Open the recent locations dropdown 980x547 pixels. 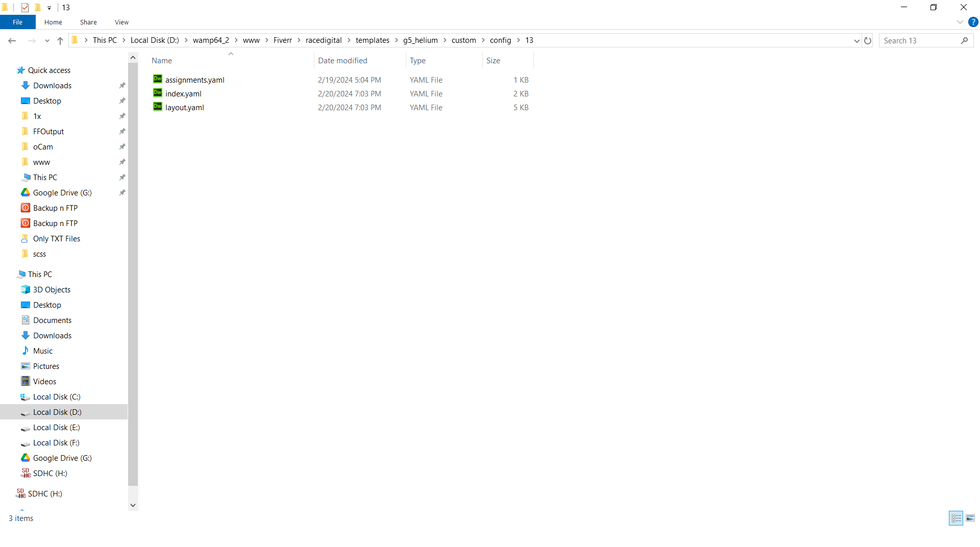tap(47, 40)
